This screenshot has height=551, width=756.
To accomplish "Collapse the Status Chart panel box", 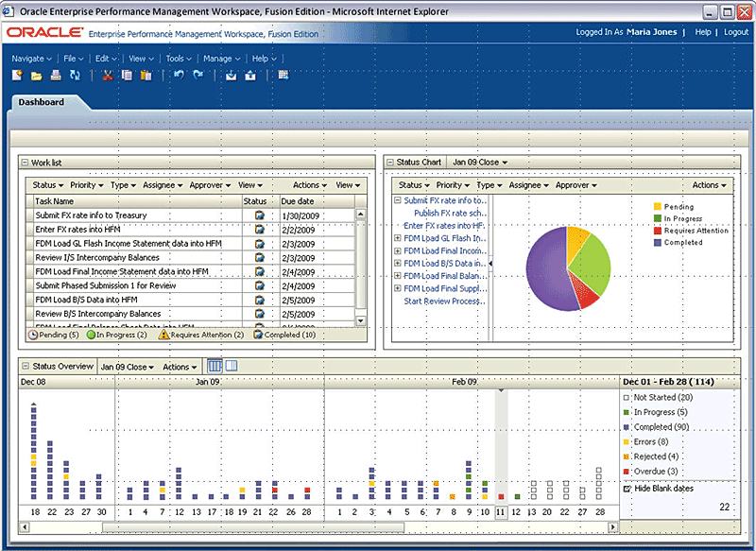I will coord(390,163).
